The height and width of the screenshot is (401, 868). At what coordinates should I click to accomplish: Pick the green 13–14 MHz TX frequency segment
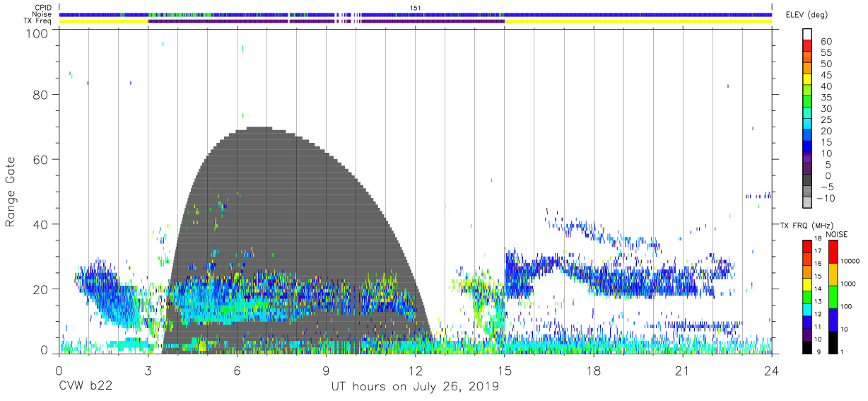click(807, 296)
